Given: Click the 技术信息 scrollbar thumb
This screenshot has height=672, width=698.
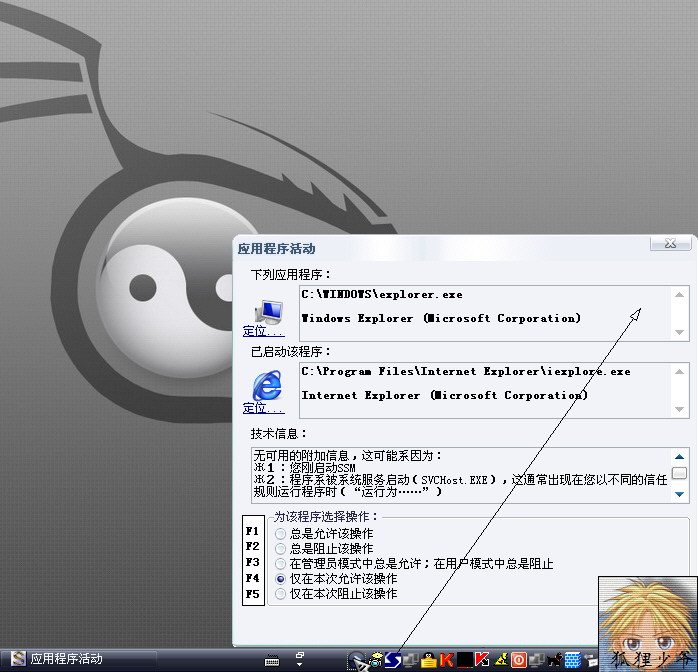Looking at the screenshot, I should [679, 473].
